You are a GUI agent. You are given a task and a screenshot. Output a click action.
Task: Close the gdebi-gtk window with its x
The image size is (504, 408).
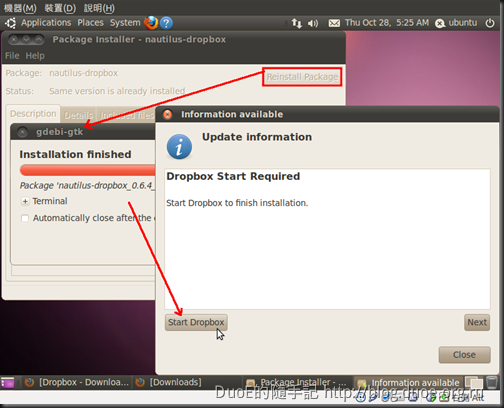[22, 132]
